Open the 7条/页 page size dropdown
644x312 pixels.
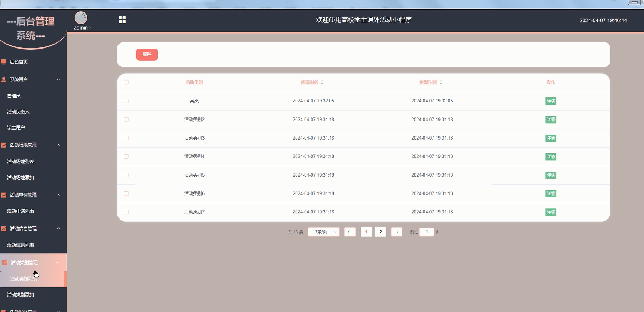(x=324, y=232)
